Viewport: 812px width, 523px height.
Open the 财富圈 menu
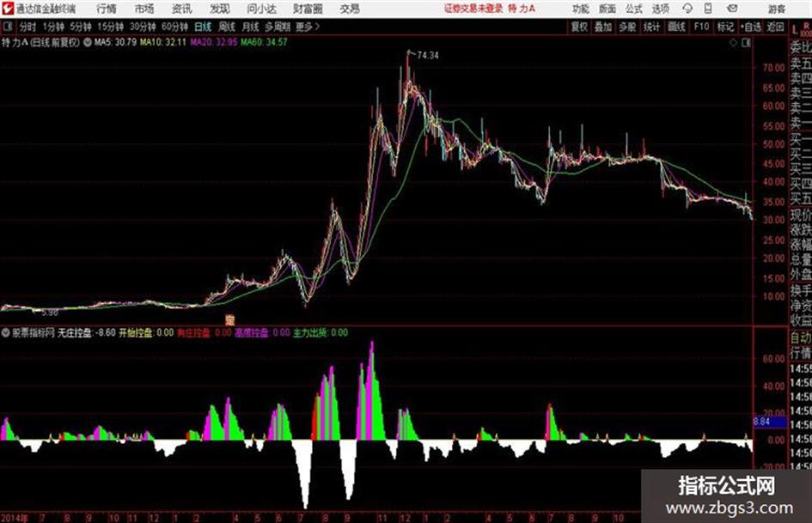point(308,9)
